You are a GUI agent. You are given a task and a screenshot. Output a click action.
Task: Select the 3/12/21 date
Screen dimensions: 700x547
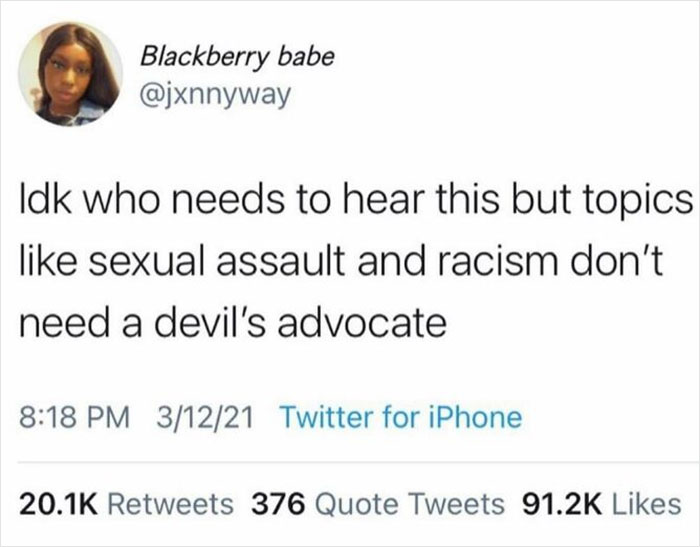tap(204, 418)
